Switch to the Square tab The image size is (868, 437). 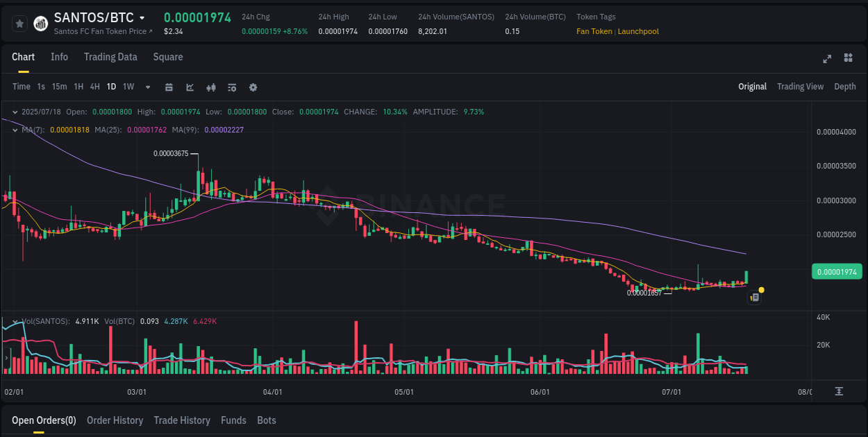(x=168, y=57)
